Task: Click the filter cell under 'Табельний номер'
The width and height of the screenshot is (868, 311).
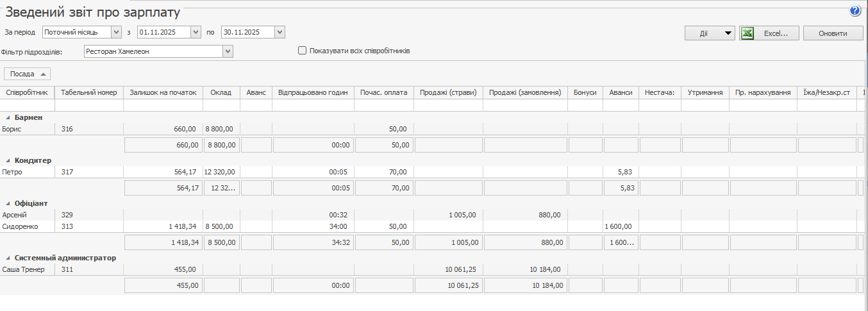Action: click(88, 106)
